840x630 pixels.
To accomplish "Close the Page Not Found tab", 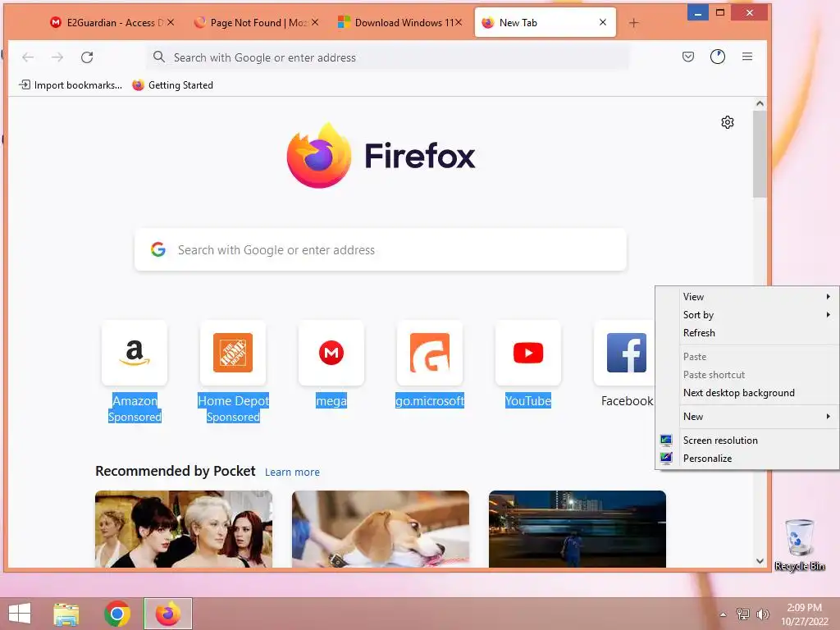I will [315, 22].
